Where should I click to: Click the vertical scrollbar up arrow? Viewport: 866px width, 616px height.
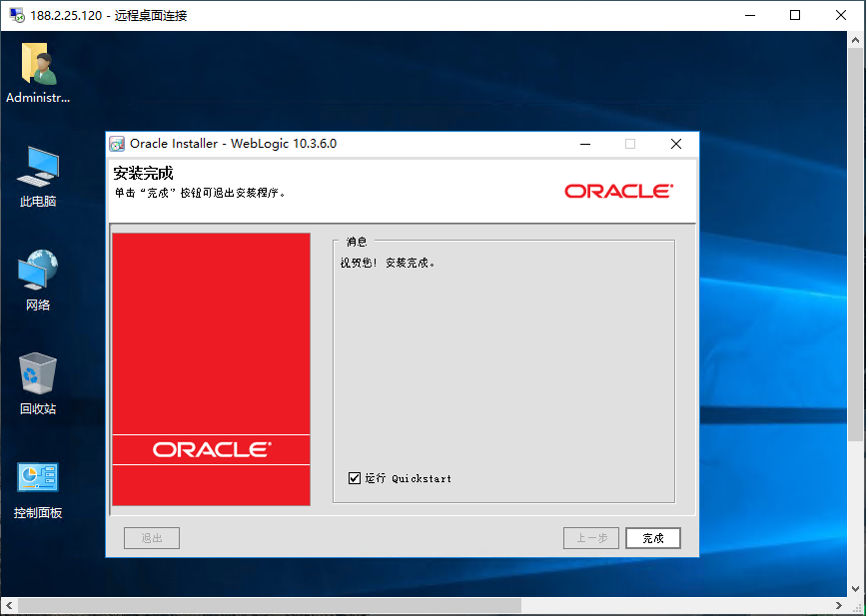coord(855,40)
